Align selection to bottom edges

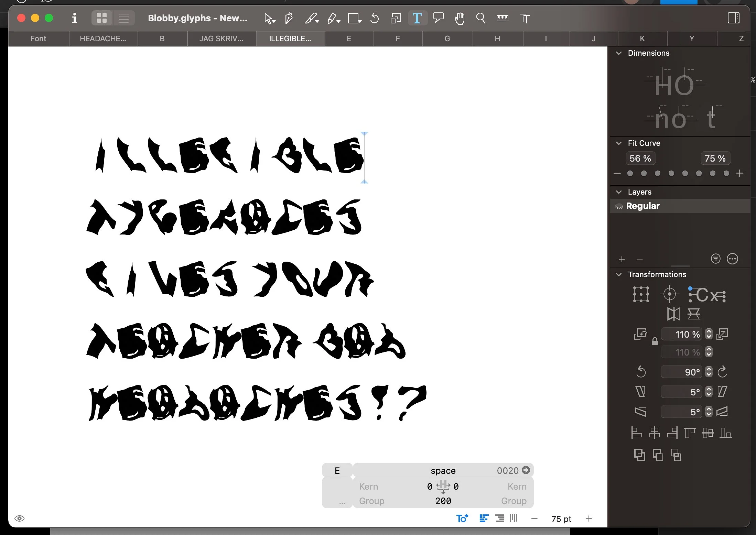click(x=725, y=433)
